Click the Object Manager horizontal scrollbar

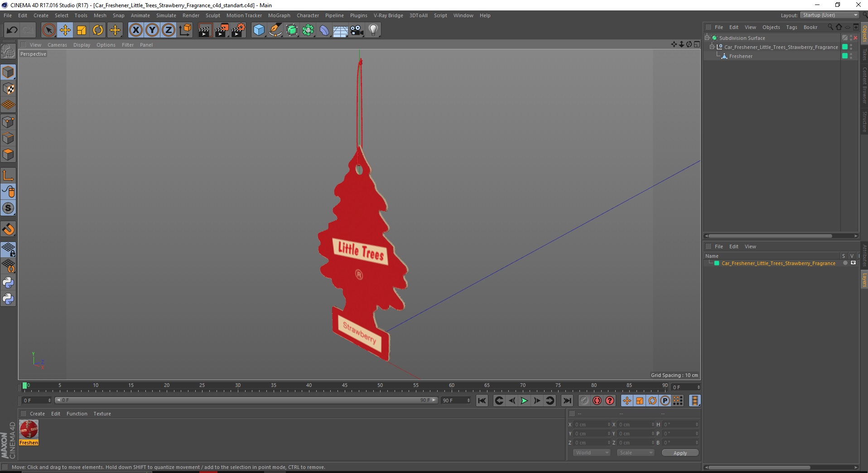(770, 236)
